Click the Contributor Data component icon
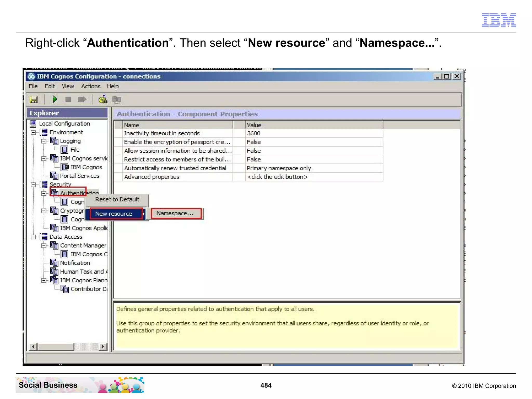This screenshot has height=399, width=532. coord(65,289)
